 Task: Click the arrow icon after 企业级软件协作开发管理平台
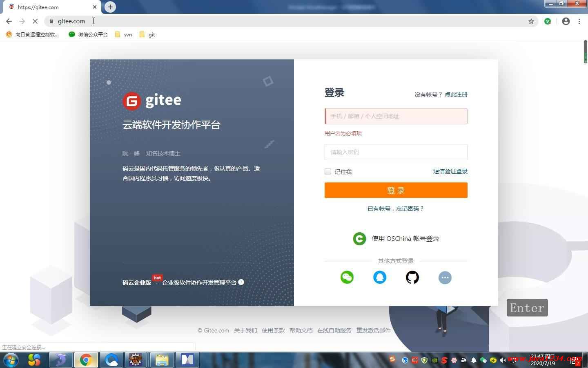[241, 282]
